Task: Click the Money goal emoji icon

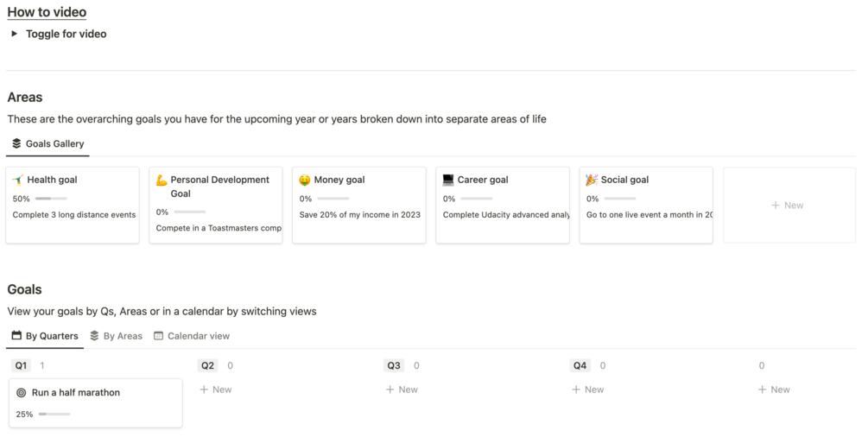Action: (x=305, y=180)
